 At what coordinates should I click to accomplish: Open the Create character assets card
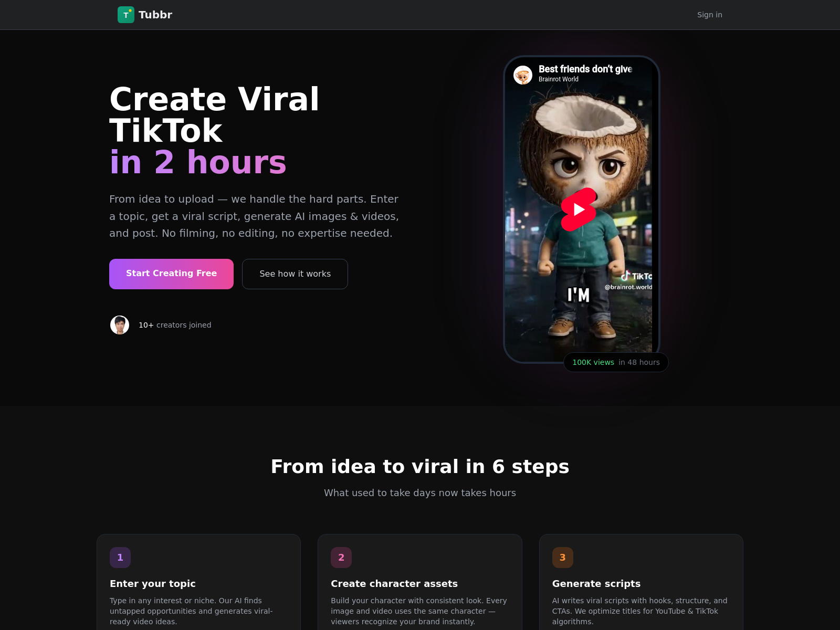420,582
